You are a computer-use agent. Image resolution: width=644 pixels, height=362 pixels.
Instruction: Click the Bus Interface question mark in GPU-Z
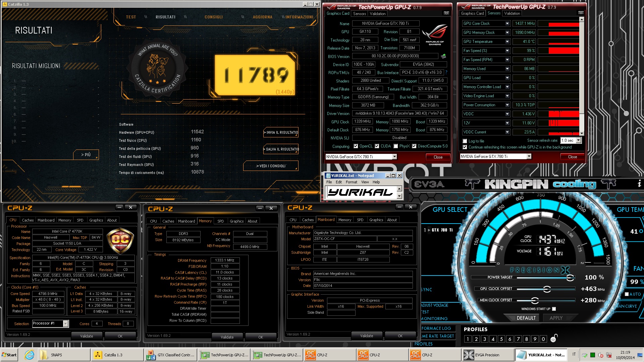point(446,72)
